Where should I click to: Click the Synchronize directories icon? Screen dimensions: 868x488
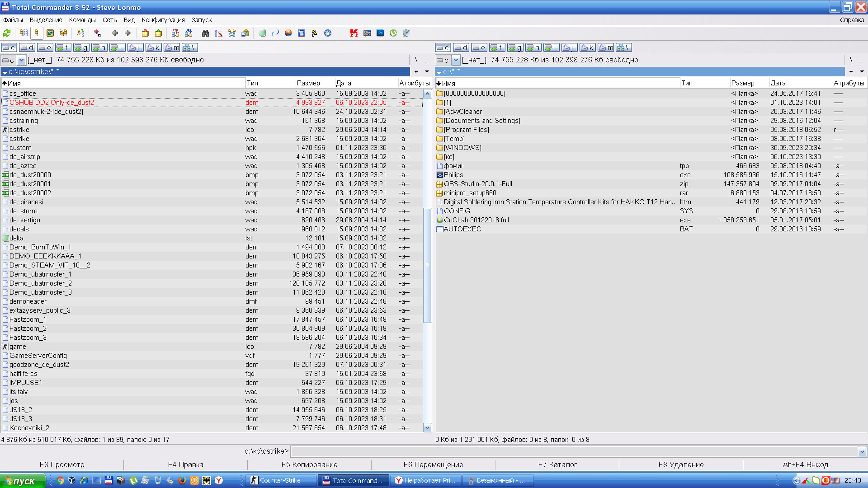[232, 33]
